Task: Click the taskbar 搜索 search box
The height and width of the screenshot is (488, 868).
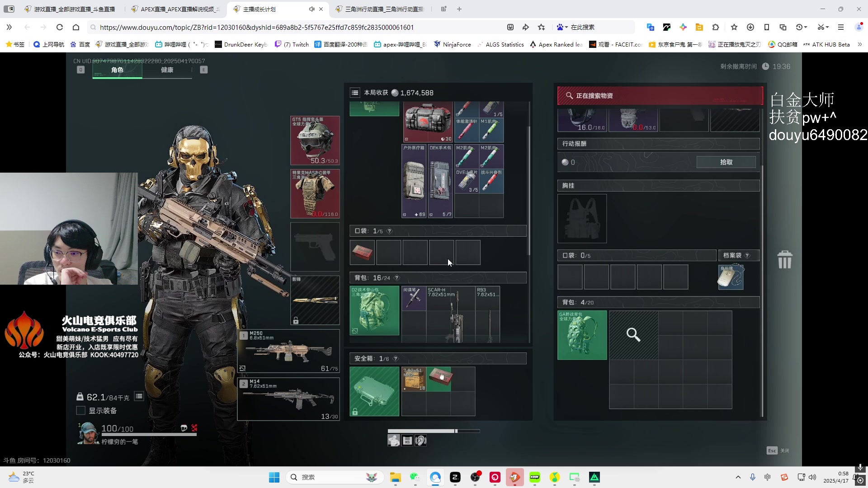Action: coord(335,477)
